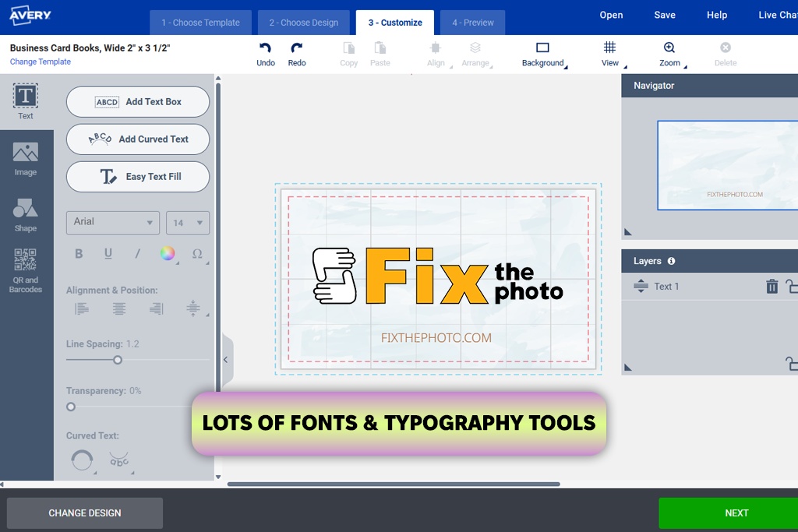The height and width of the screenshot is (532, 798).
Task: Open vertical position alignment icon
Action: [193, 308]
